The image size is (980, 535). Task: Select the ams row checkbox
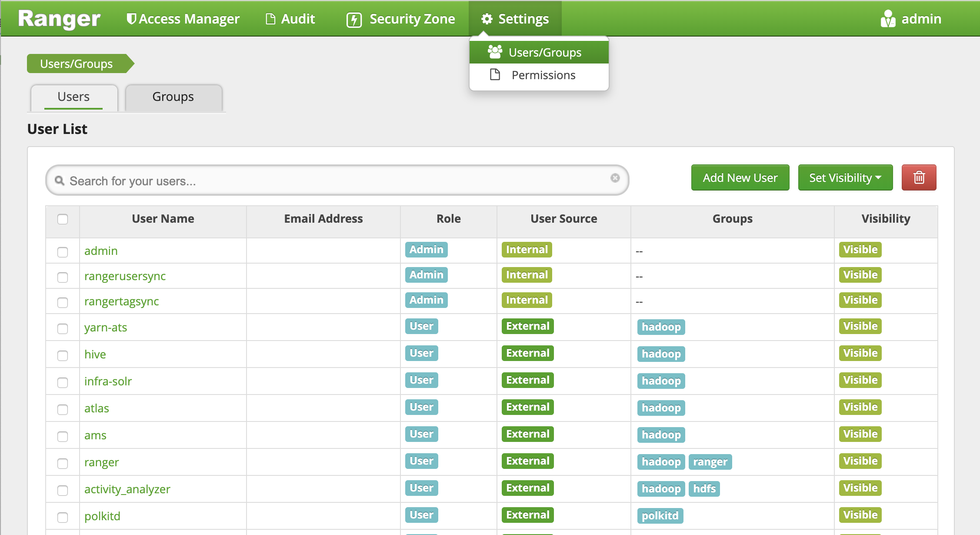click(63, 436)
